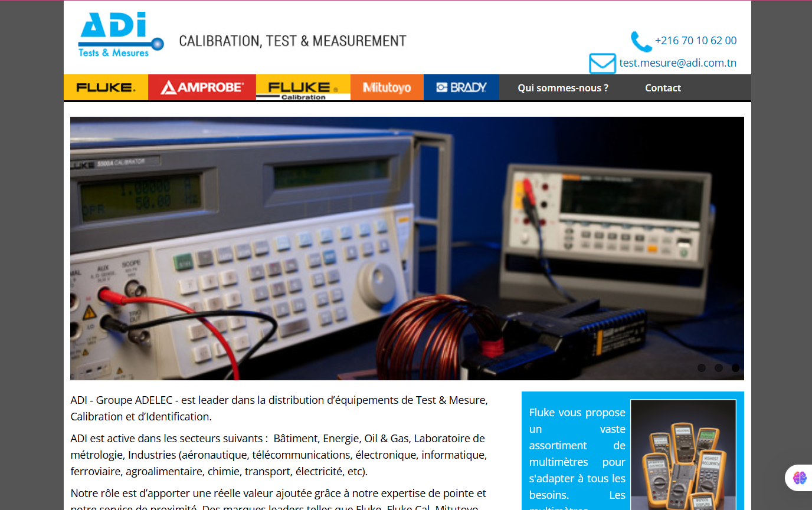Image resolution: width=812 pixels, height=510 pixels.
Task: Click the blue envelope mail icon
Action: point(602,63)
